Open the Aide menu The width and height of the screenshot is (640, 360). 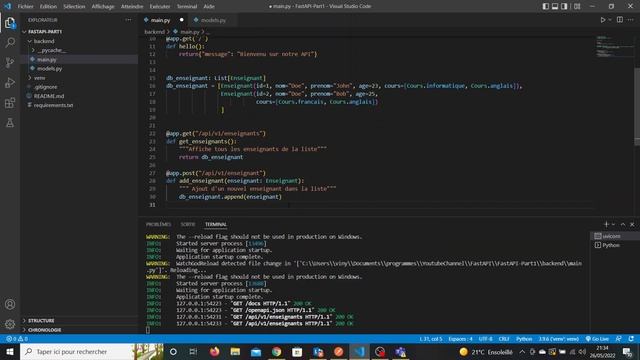(x=209, y=6)
